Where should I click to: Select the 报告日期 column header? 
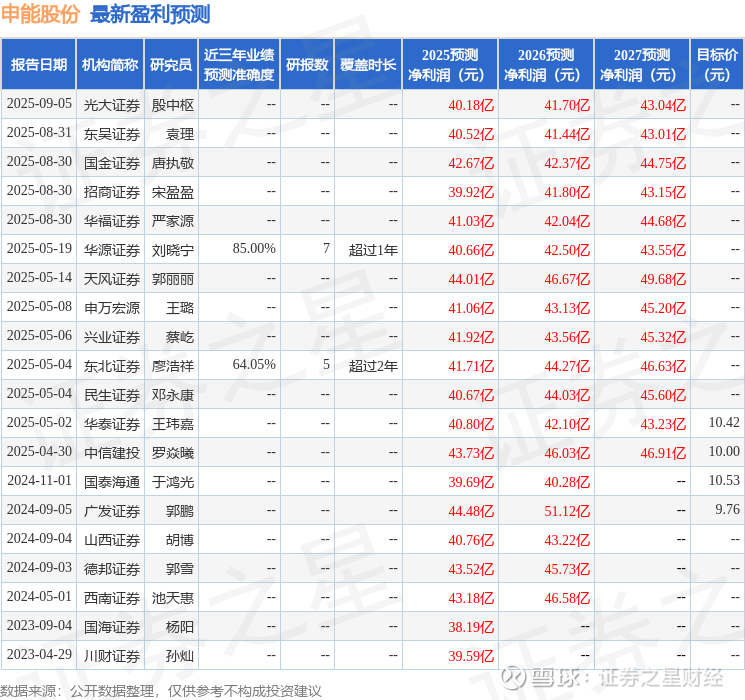38,64
